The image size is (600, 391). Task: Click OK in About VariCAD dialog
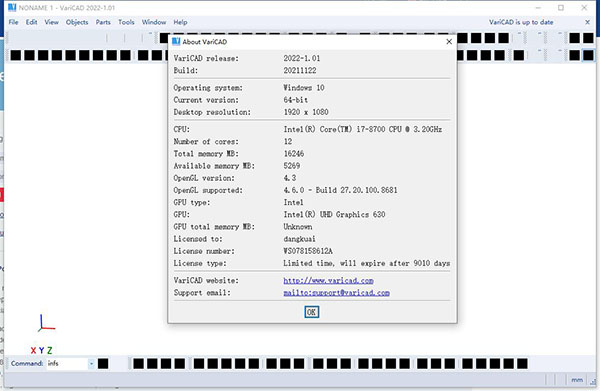pyautogui.click(x=311, y=312)
